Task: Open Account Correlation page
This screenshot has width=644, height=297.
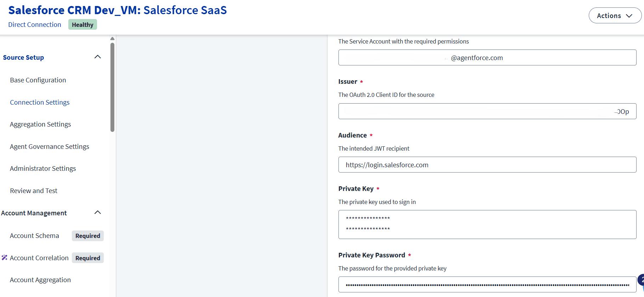Action: coord(39,258)
